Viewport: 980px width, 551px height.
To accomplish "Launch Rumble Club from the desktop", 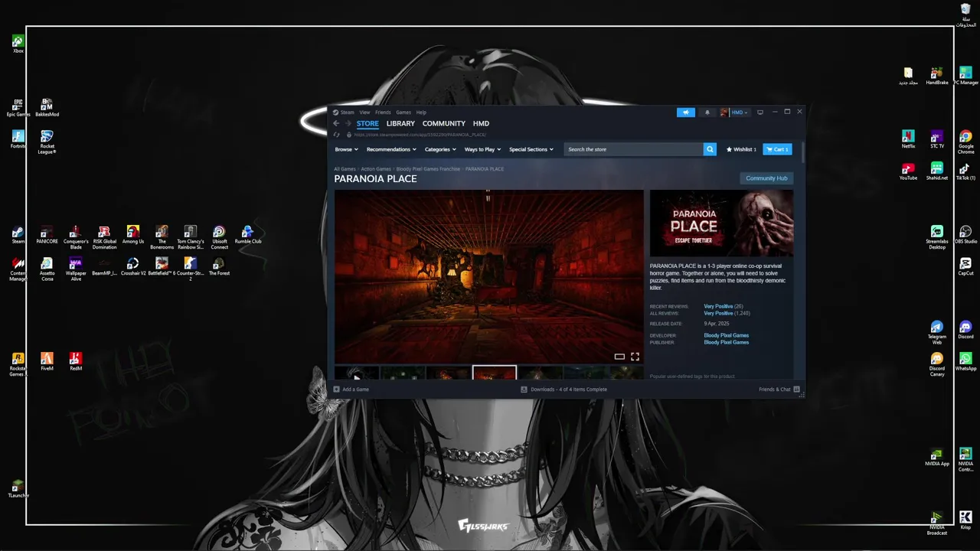I will point(248,234).
